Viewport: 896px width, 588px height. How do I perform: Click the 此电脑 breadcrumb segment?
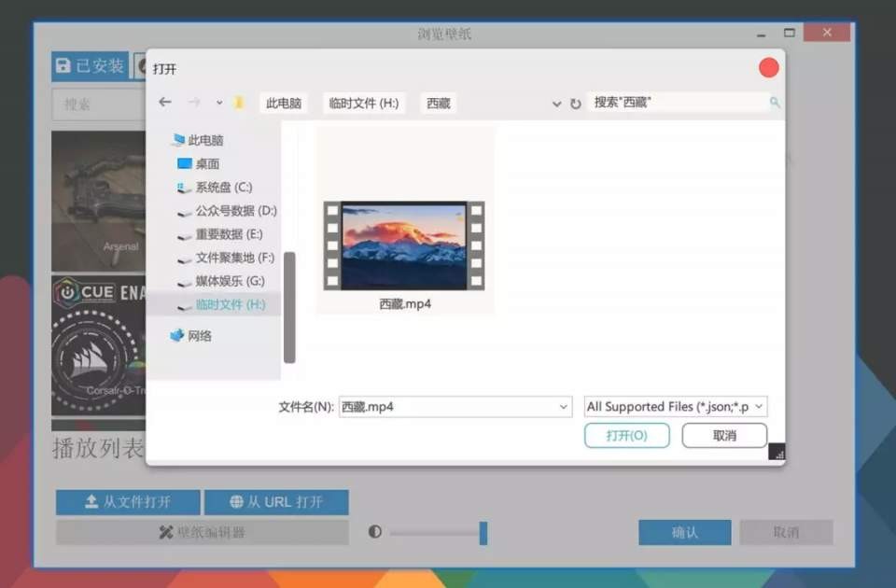point(284,104)
